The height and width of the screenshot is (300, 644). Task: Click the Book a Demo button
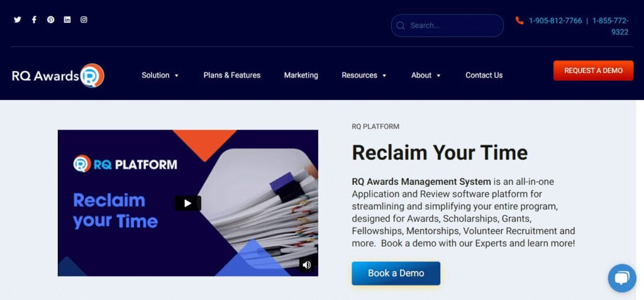(x=396, y=274)
